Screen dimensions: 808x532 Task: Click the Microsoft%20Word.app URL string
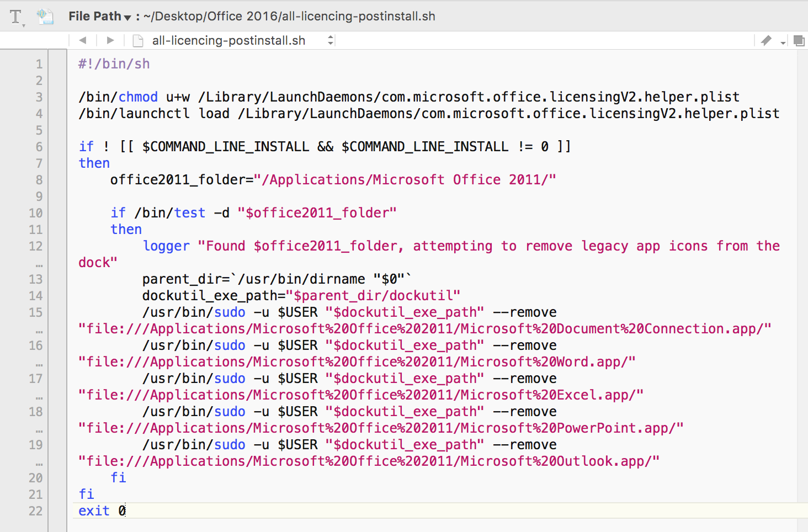click(357, 362)
